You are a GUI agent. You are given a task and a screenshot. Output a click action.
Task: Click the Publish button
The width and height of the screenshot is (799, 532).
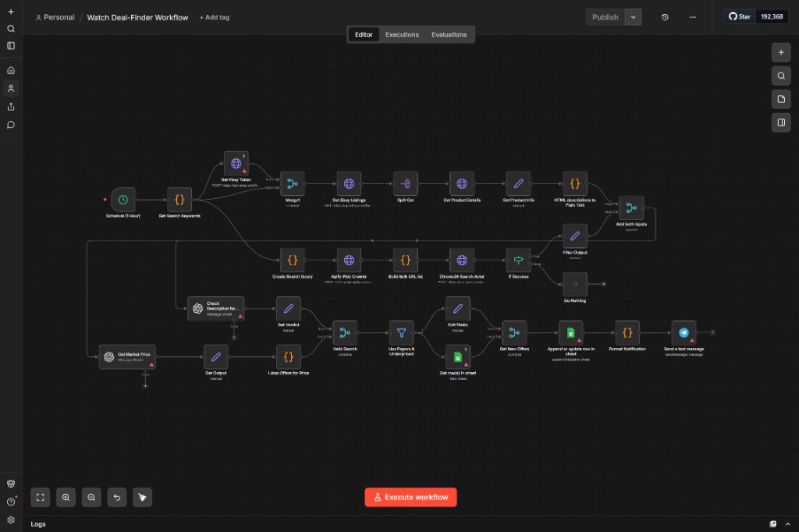pos(605,17)
